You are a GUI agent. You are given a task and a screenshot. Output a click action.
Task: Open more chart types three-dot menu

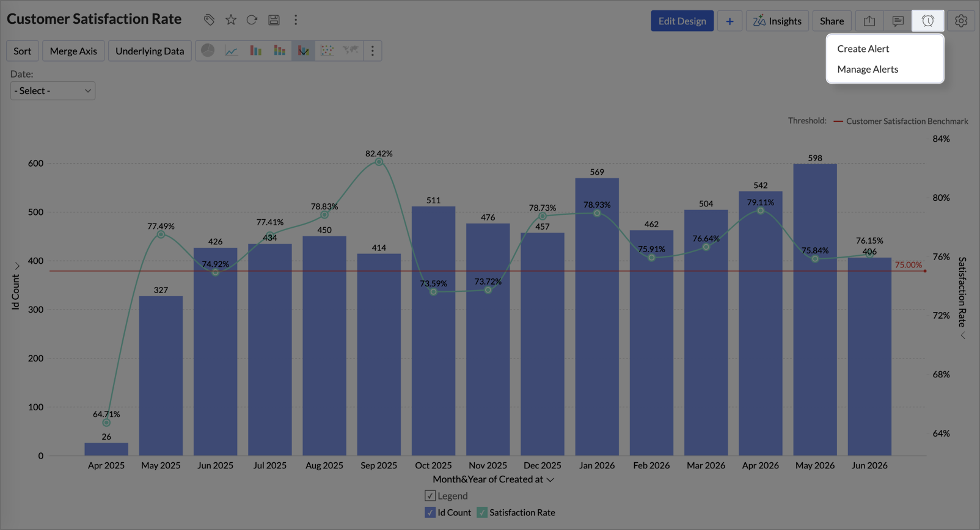click(x=373, y=51)
